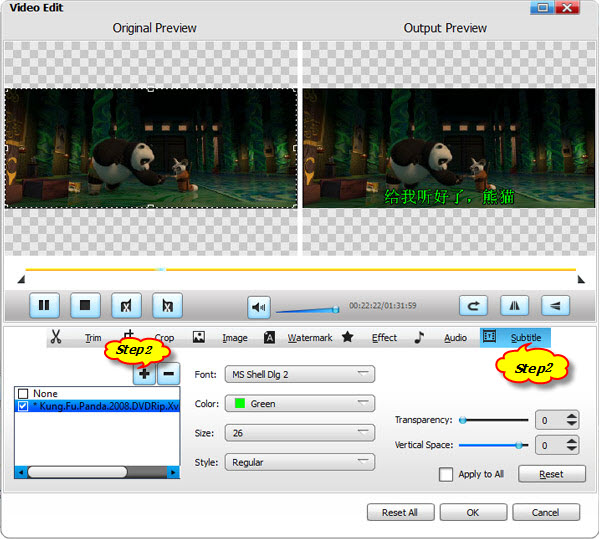This screenshot has height=539, width=600.
Task: Open the Size dropdown showing 26
Action: coord(300,433)
